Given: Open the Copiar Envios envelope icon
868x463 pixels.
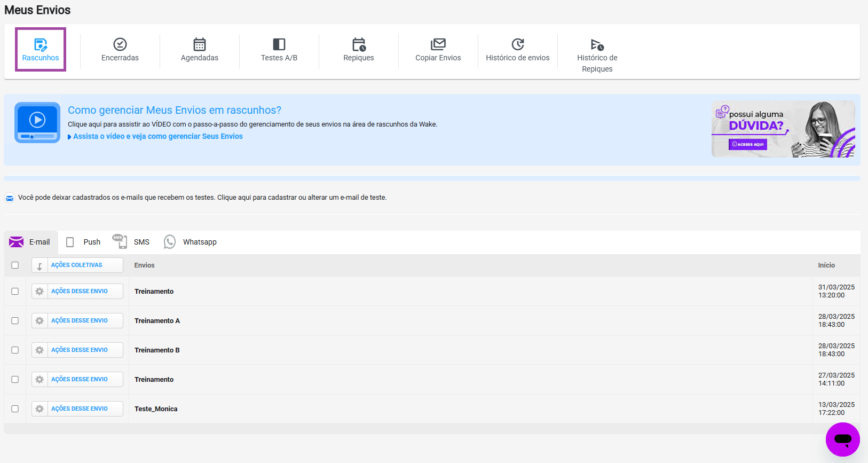Looking at the screenshot, I should coord(438,44).
